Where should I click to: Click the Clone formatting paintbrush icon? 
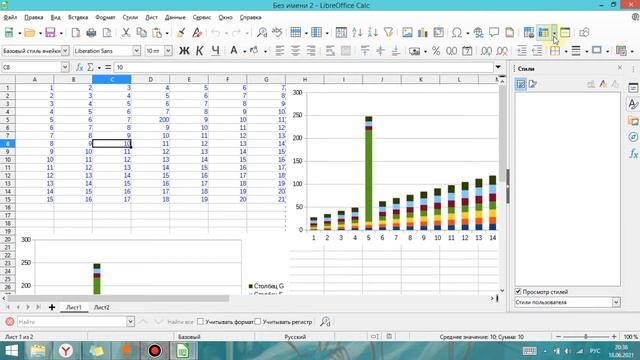click(x=181, y=33)
